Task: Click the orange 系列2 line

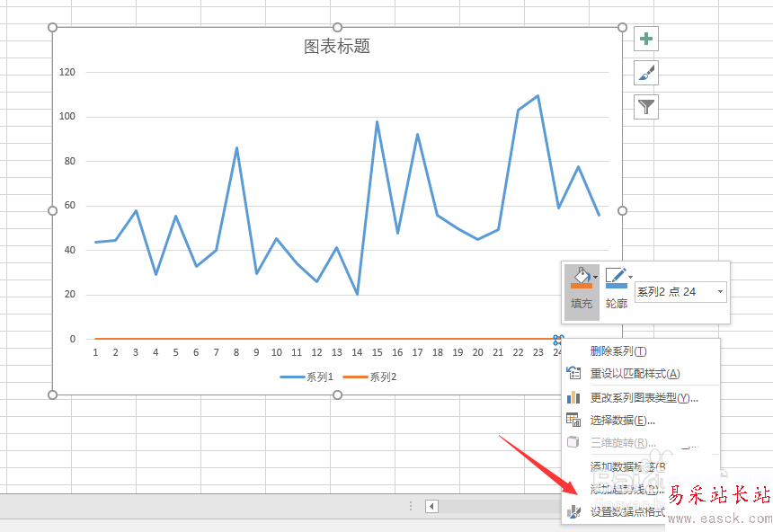Action: click(325, 339)
